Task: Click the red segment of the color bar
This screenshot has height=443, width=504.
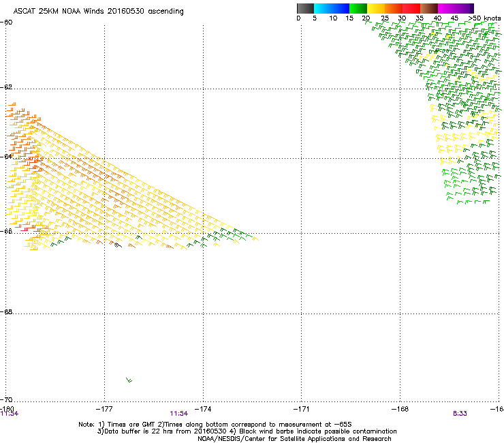Action: 411,8
